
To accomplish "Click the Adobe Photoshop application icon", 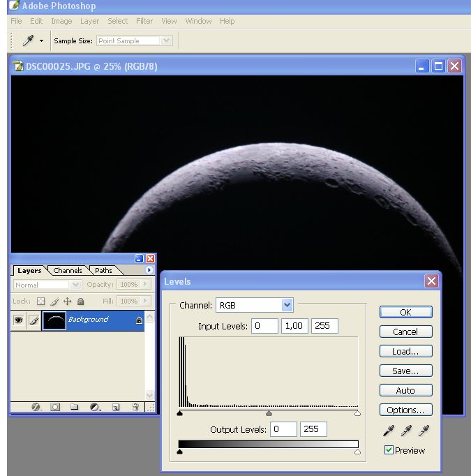I will (x=14, y=5).
